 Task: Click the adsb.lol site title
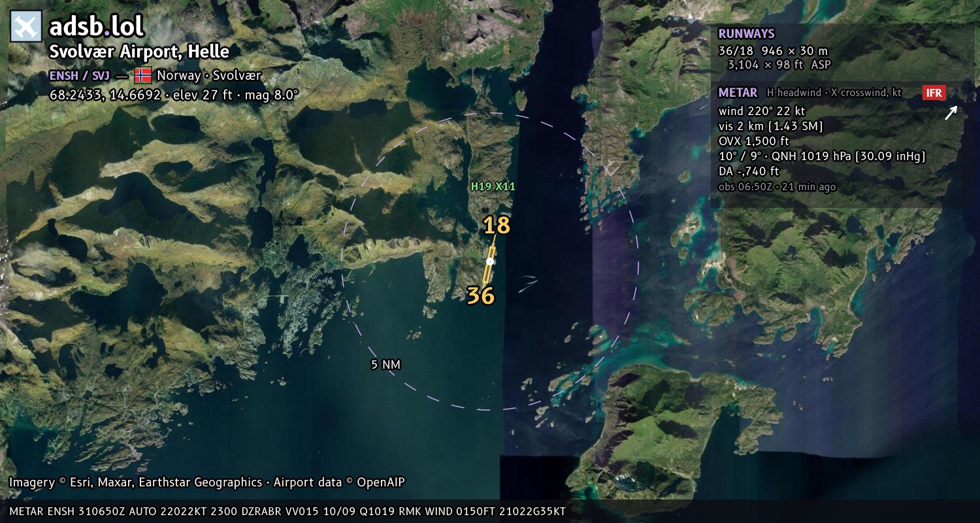pyautogui.click(x=97, y=27)
